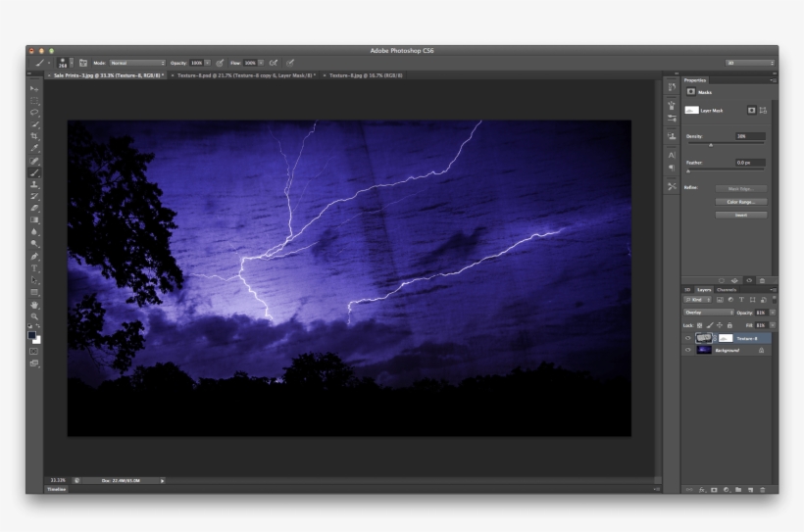
Task: Open the brush Mode dropdown
Action: (137, 63)
